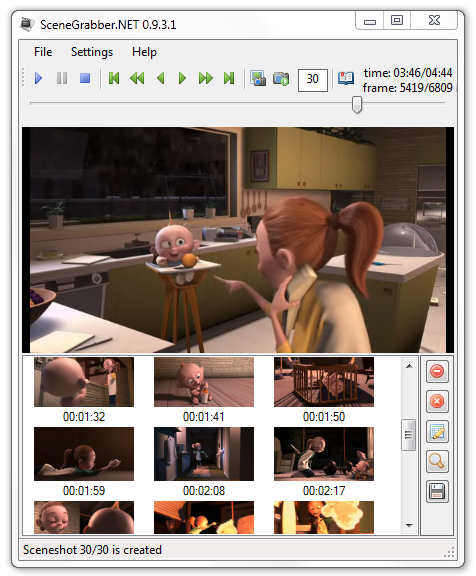Rewind with the fast backward button
Image resolution: width=476 pixels, height=576 pixels.
tap(137, 78)
